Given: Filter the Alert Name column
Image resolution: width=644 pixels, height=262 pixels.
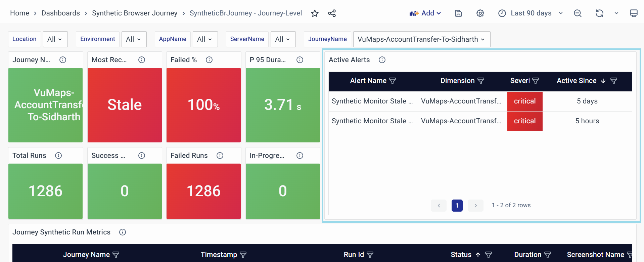Looking at the screenshot, I should pos(393,81).
